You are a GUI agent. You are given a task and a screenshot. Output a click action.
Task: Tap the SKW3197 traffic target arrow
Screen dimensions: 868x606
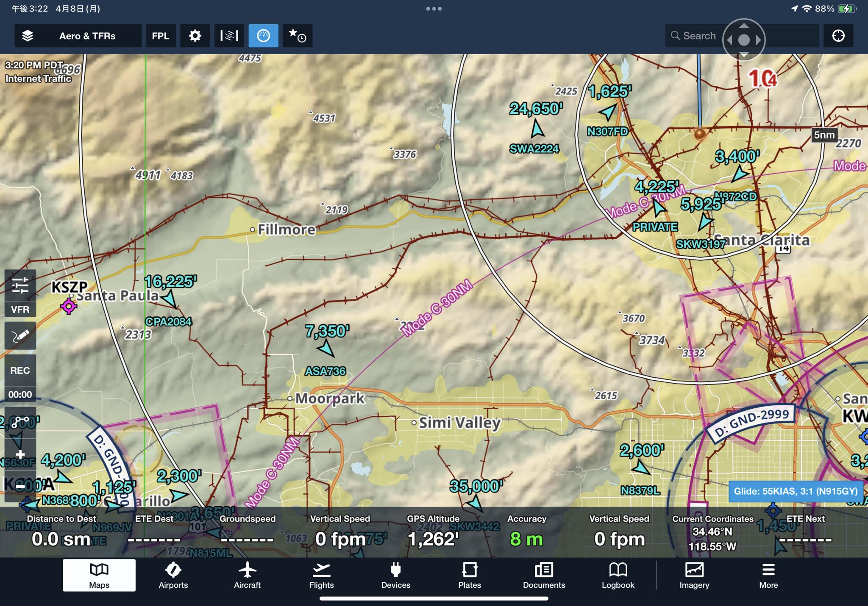[705, 221]
